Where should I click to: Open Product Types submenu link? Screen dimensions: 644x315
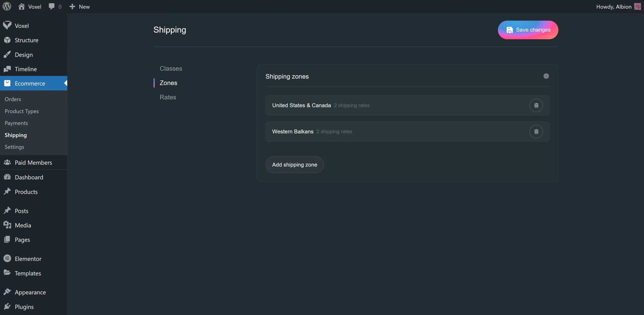pyautogui.click(x=22, y=111)
